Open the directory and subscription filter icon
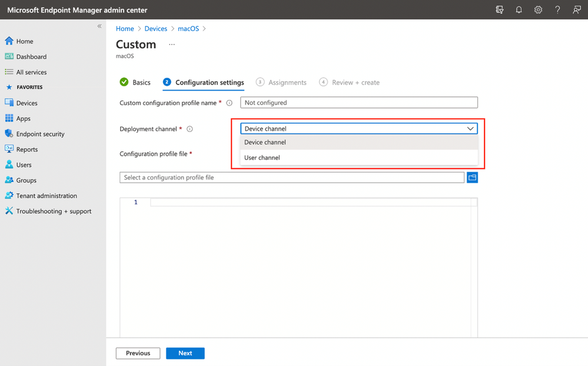Viewport: 588px width, 366px height. (x=499, y=10)
